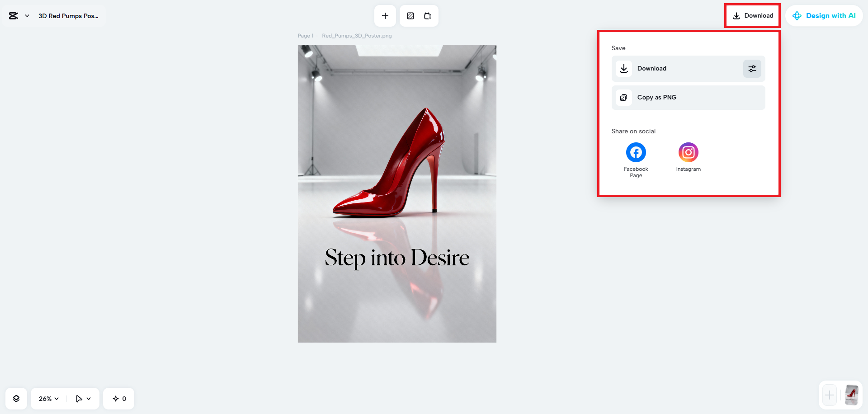Click the AI credits sparkle counter

coord(119,399)
